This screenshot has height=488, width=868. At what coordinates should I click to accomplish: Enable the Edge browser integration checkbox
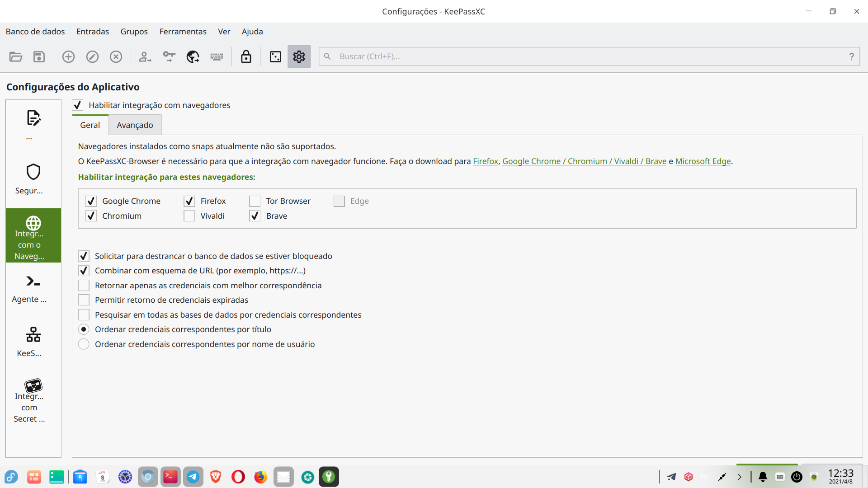pyautogui.click(x=339, y=201)
